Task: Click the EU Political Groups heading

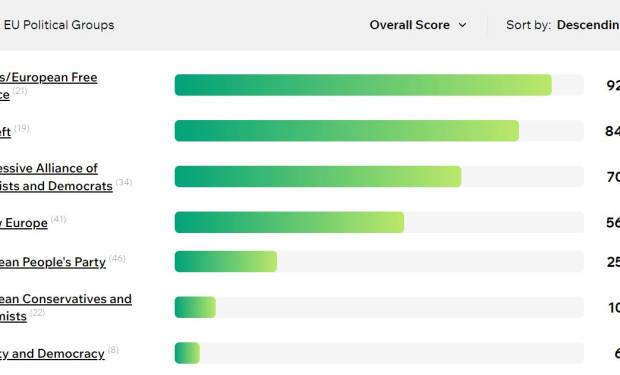Action: tap(59, 25)
